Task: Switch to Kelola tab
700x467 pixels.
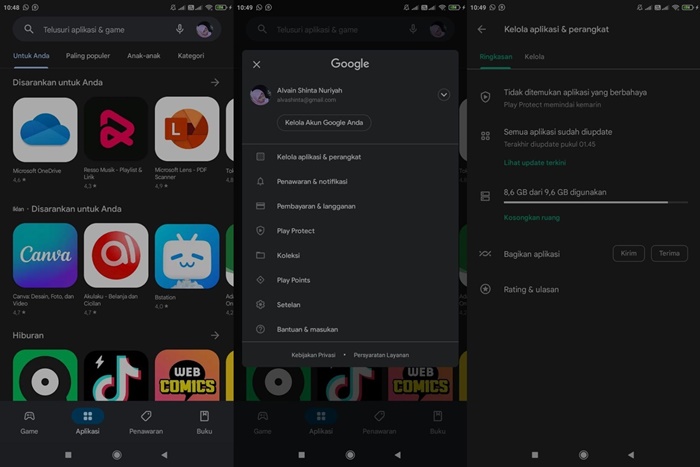Action: tap(534, 57)
